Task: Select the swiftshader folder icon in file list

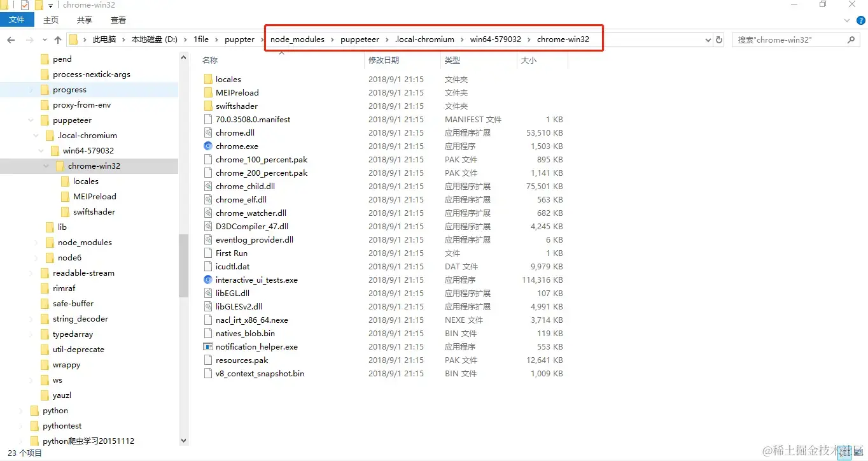Action: point(208,106)
